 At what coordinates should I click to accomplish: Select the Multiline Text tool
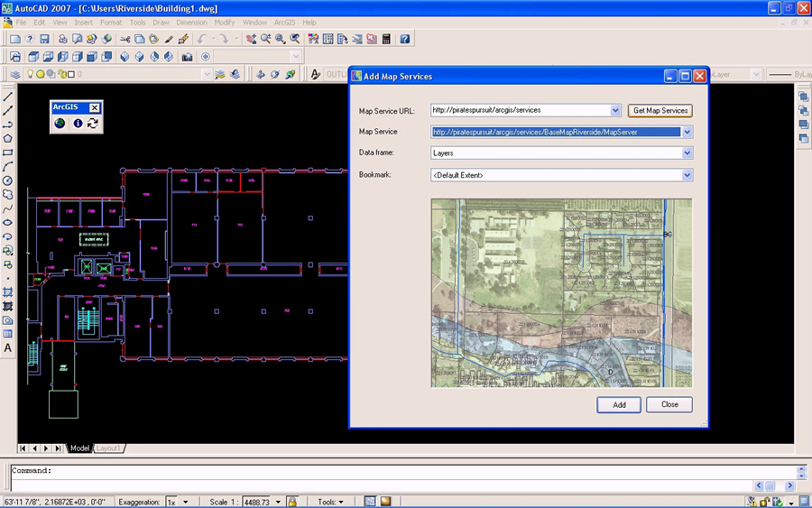[x=8, y=347]
